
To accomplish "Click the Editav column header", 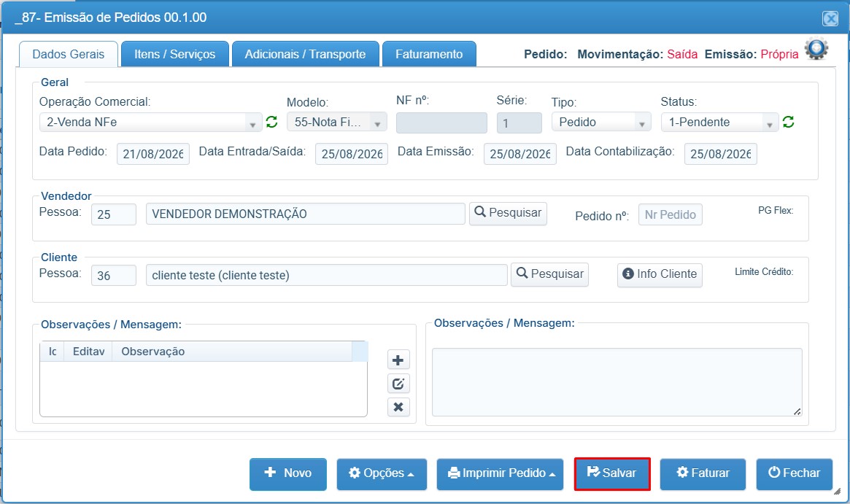I will [88, 352].
